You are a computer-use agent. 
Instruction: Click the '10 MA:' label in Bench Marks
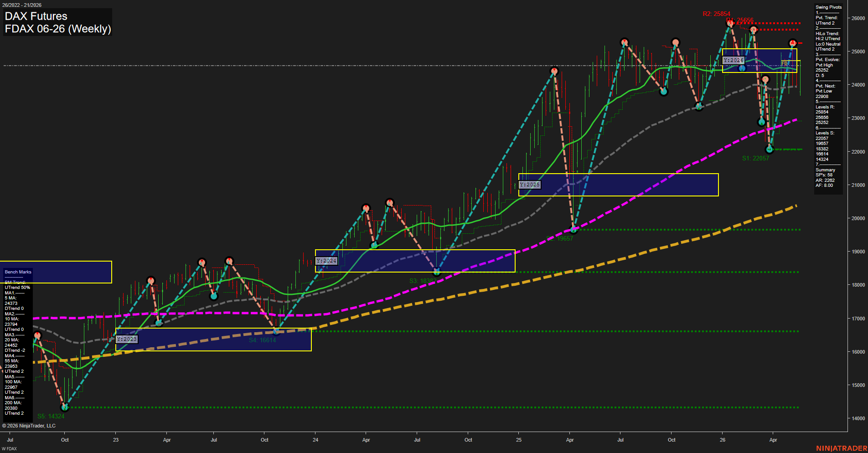[x=12, y=319]
